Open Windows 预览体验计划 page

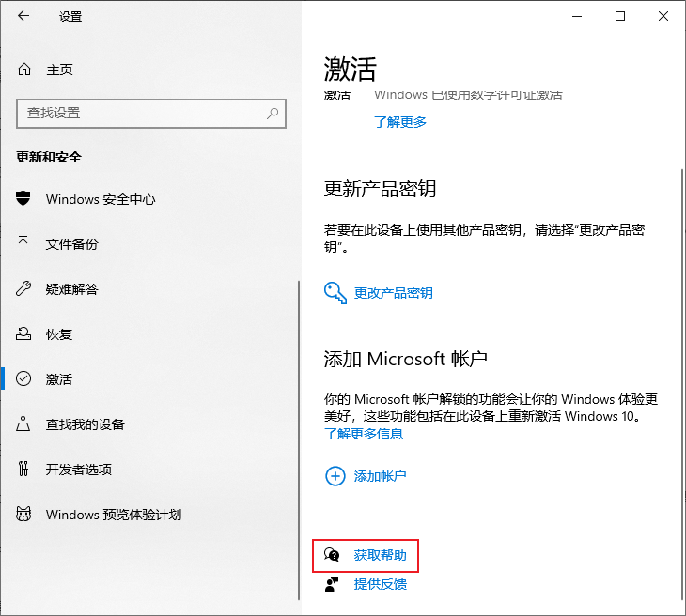pyautogui.click(x=114, y=515)
